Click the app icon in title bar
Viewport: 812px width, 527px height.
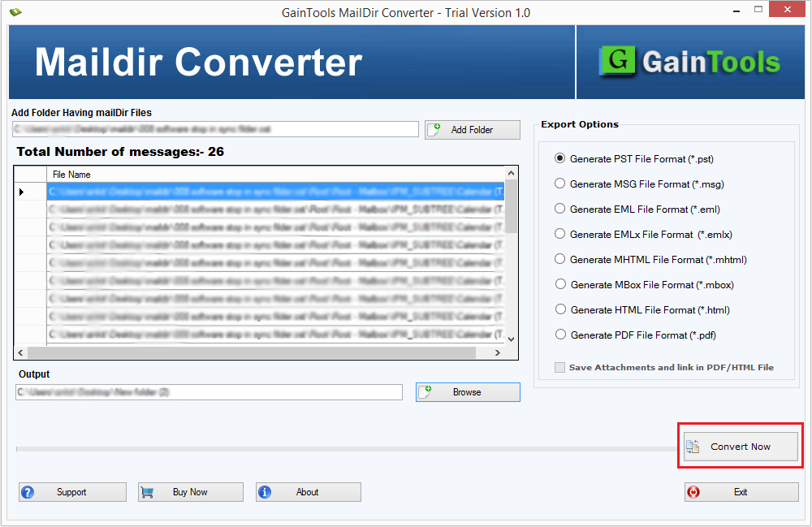pyautogui.click(x=15, y=12)
